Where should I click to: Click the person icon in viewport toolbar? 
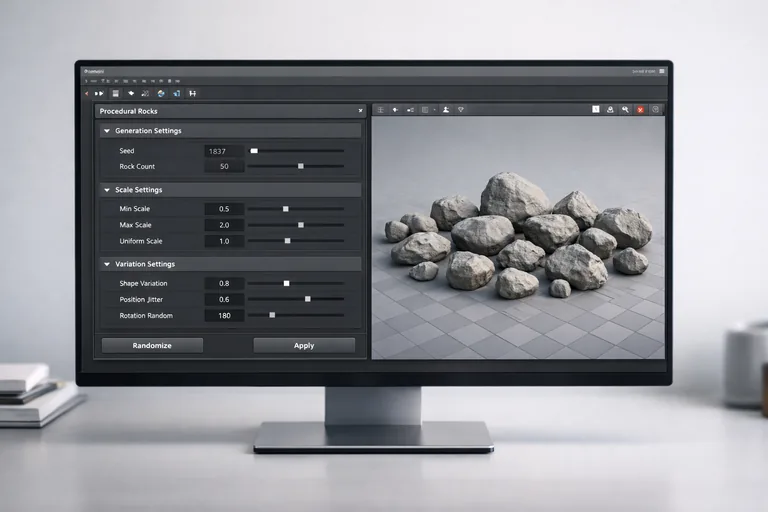pyautogui.click(x=445, y=109)
